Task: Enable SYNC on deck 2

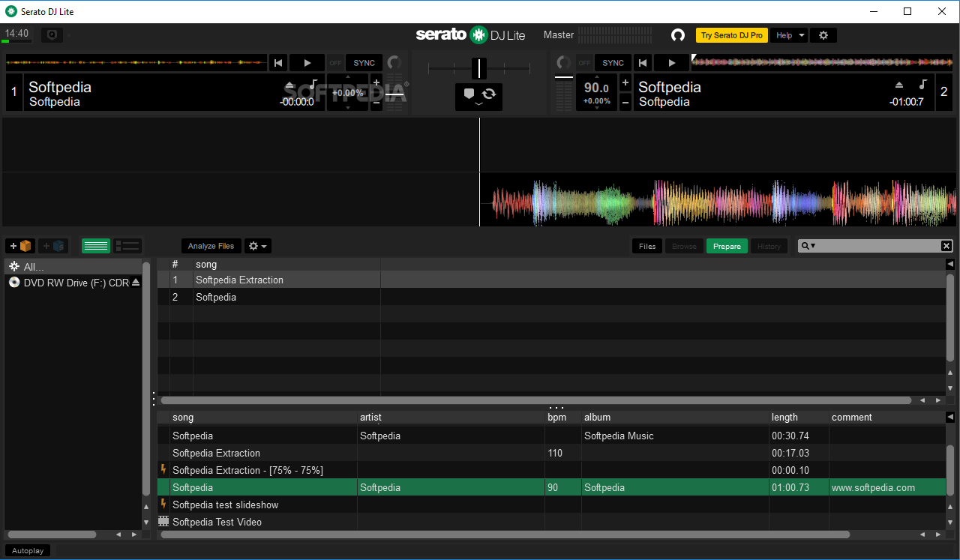Action: pyautogui.click(x=613, y=63)
